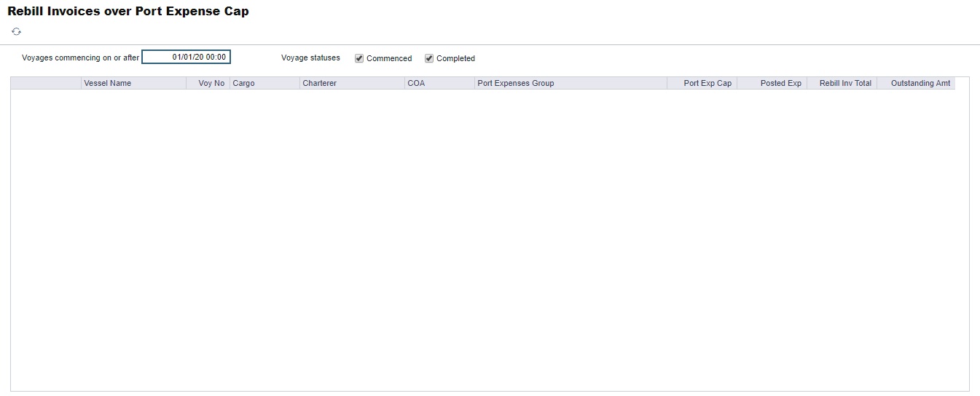Click the refresh icon below the title
This screenshot has height=396, width=980.
[16, 32]
